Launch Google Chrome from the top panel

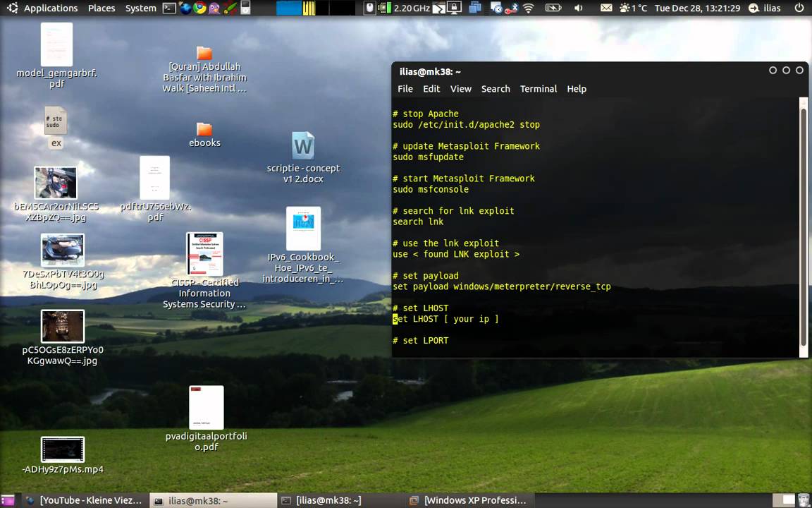[x=199, y=8]
